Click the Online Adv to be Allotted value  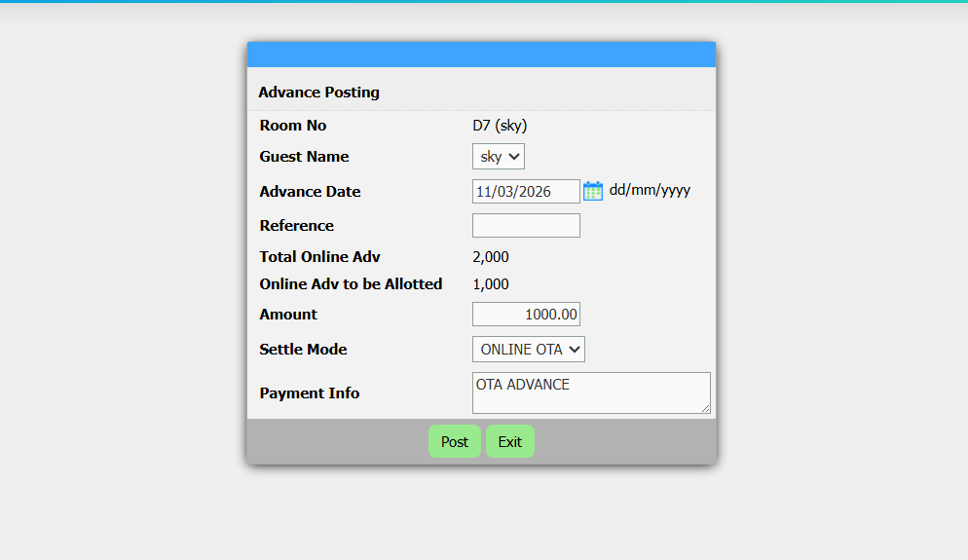point(491,284)
